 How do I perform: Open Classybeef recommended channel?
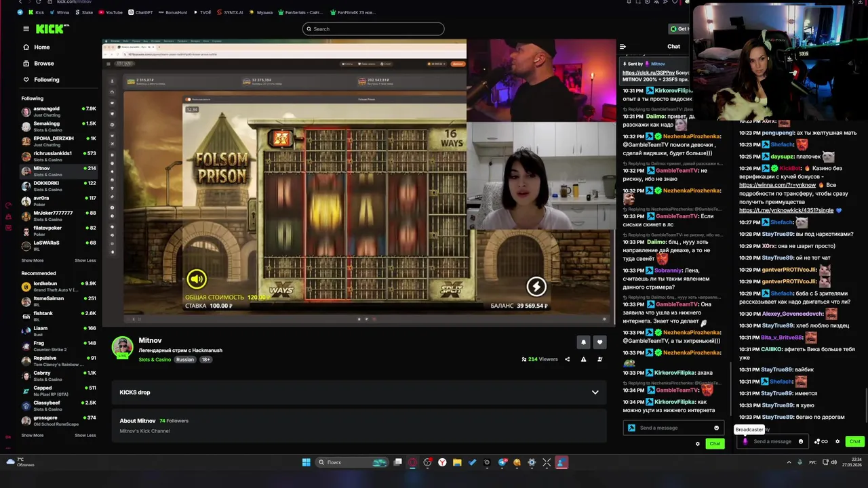tap(59, 405)
